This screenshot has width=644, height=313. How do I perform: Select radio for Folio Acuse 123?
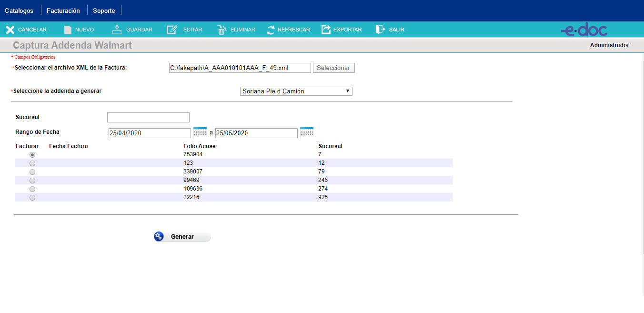tap(32, 163)
